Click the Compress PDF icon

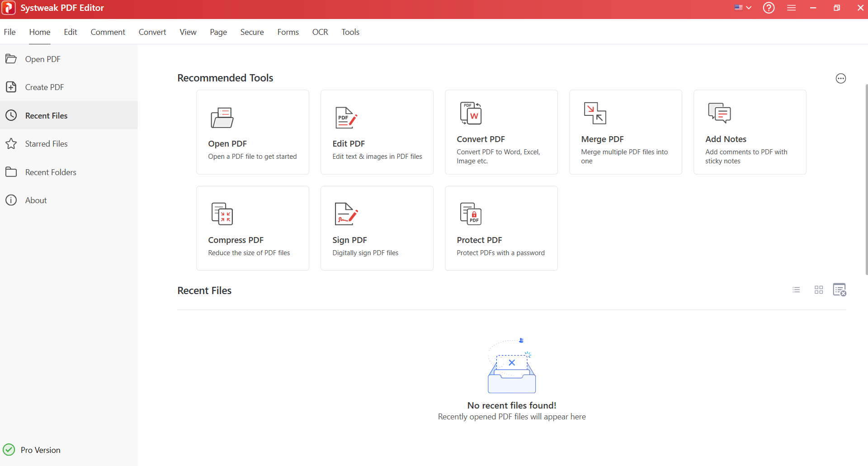tap(222, 214)
